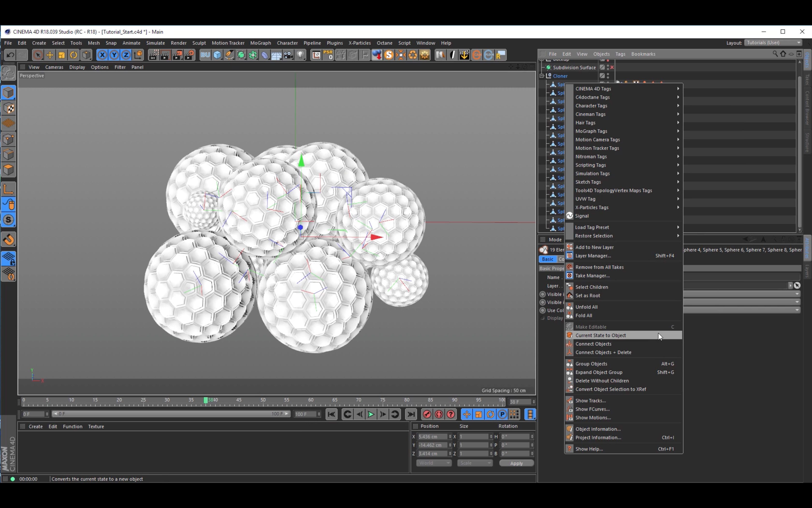Open the Light object icon
Viewport: 812px width, 508px height.
coord(301,55)
